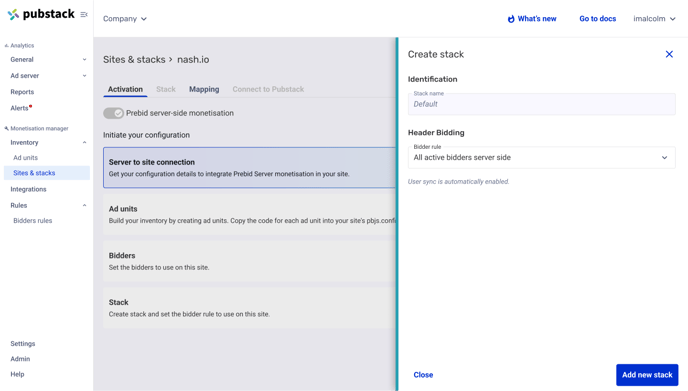Click 'User sync is automatically enabled.' note

(x=459, y=182)
